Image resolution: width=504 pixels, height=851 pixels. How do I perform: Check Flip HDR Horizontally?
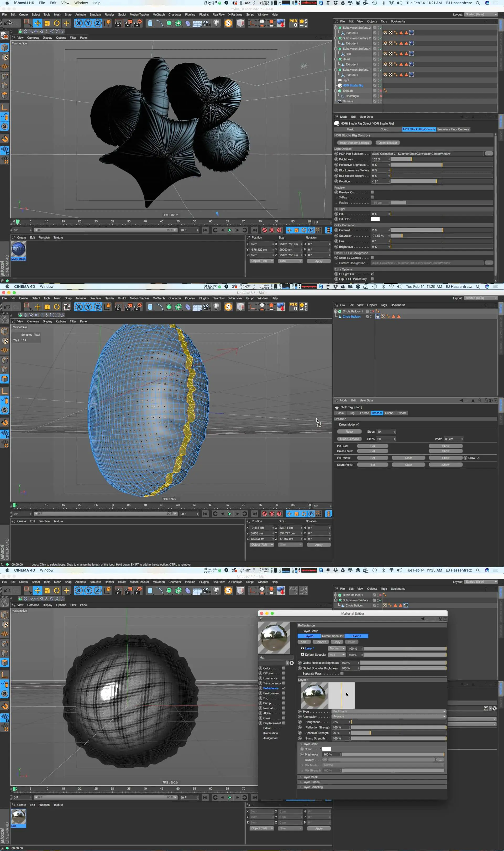[372, 279]
